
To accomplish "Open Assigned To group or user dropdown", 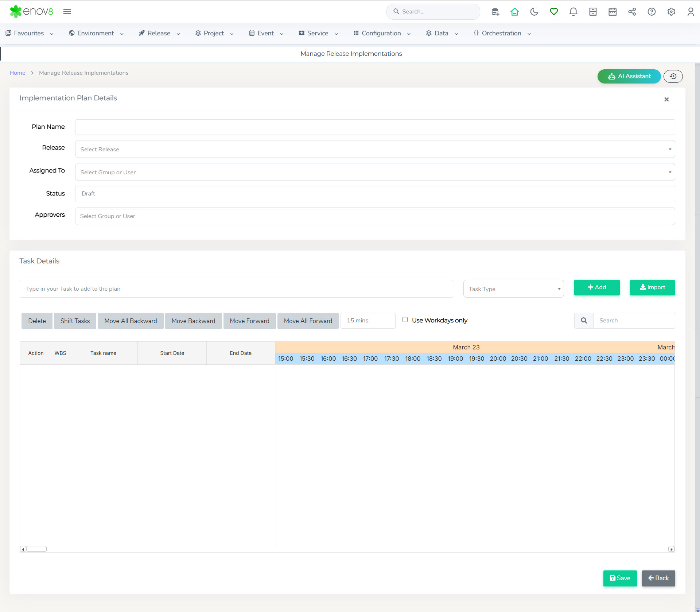I will (x=374, y=172).
